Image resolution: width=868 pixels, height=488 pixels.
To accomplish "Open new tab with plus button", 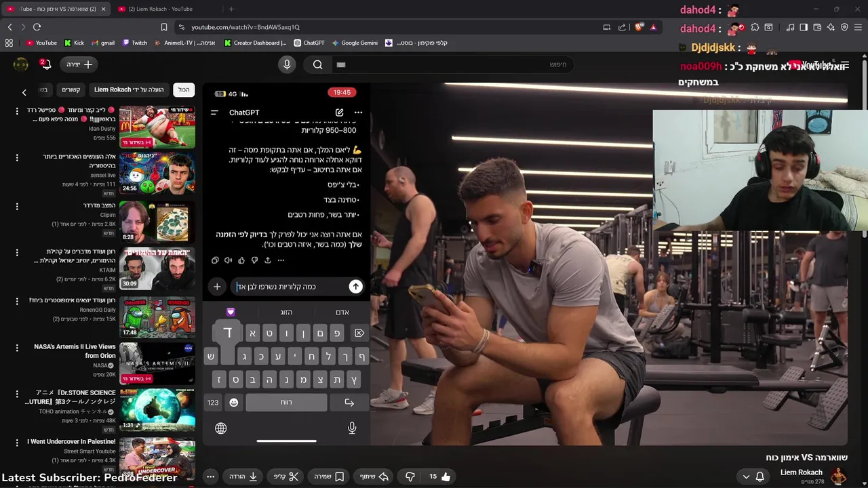I will (x=231, y=9).
